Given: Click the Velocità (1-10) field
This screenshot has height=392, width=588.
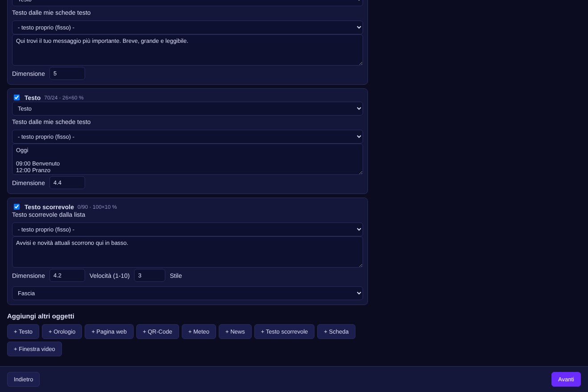Looking at the screenshot, I should point(150,275).
